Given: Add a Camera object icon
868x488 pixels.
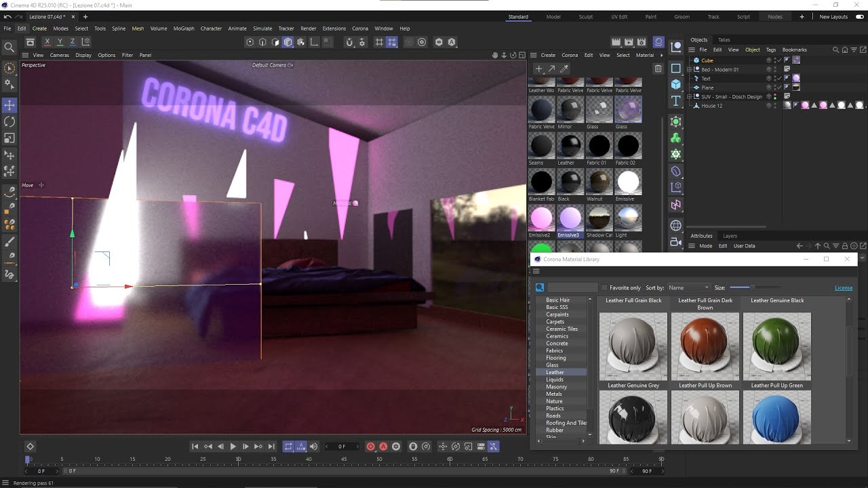Looking at the screenshot, I should click(x=676, y=242).
